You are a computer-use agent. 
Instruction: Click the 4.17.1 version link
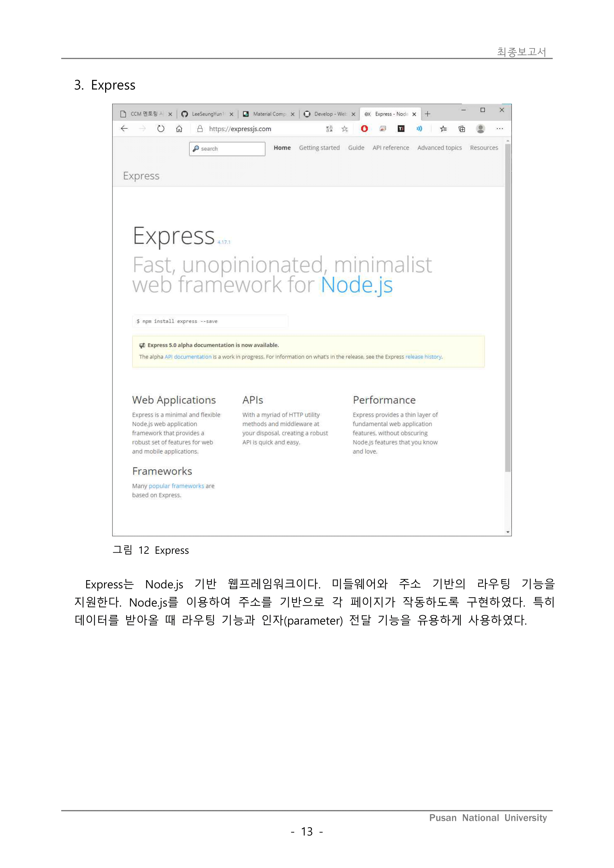224,242
